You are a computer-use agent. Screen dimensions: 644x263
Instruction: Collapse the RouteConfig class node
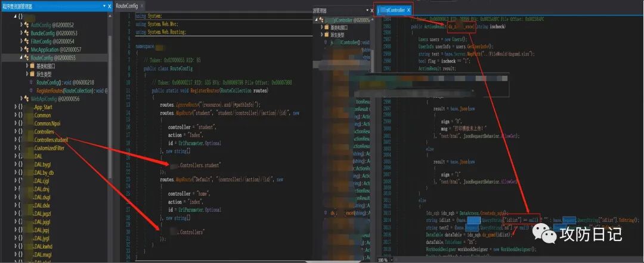(21, 58)
